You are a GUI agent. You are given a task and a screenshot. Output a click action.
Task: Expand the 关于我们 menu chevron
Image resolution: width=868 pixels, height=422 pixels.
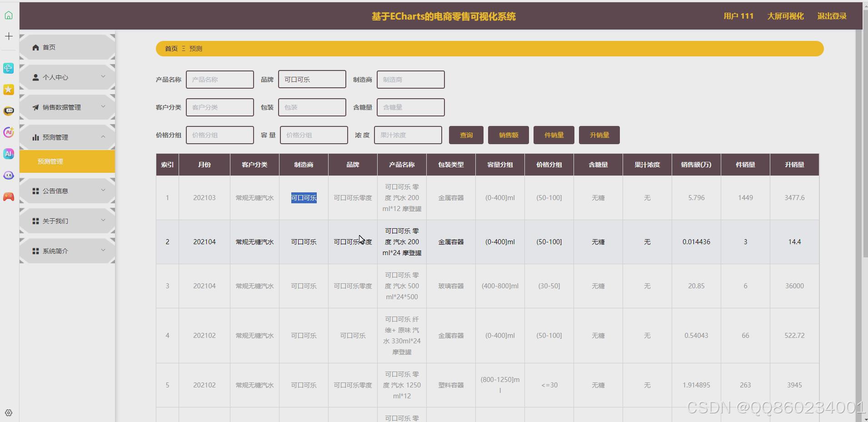(103, 220)
